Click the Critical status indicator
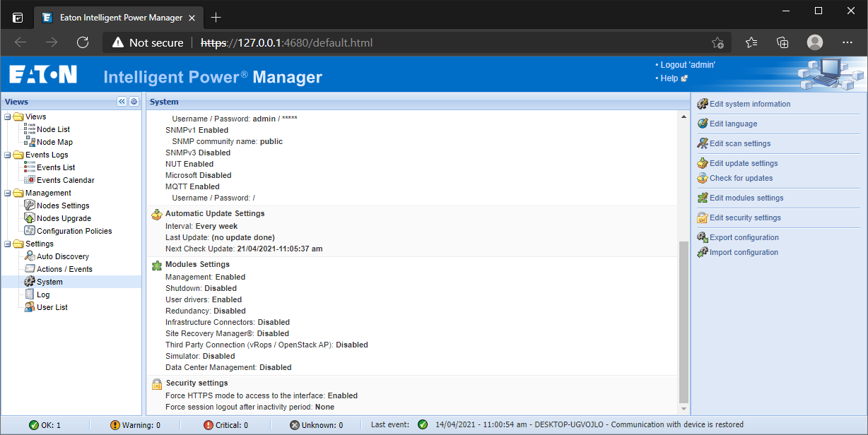Viewport: 868px width, 435px height. (x=225, y=425)
